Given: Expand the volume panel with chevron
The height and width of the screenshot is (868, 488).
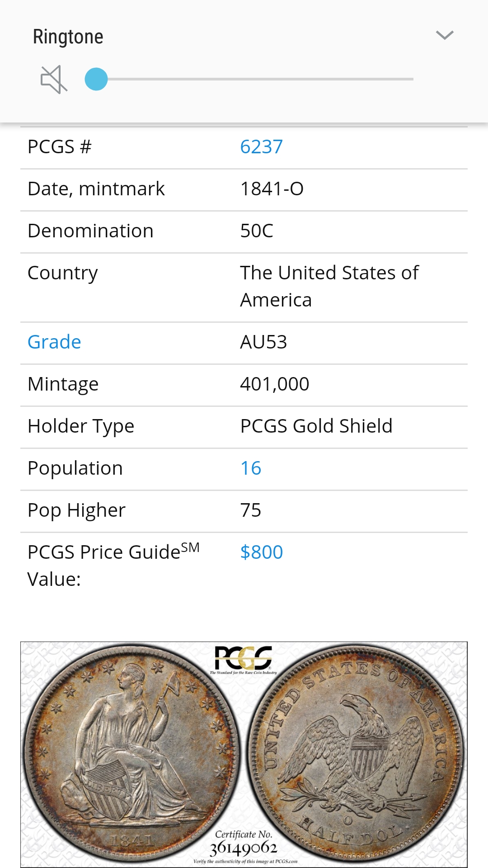Looking at the screenshot, I should click(445, 35).
